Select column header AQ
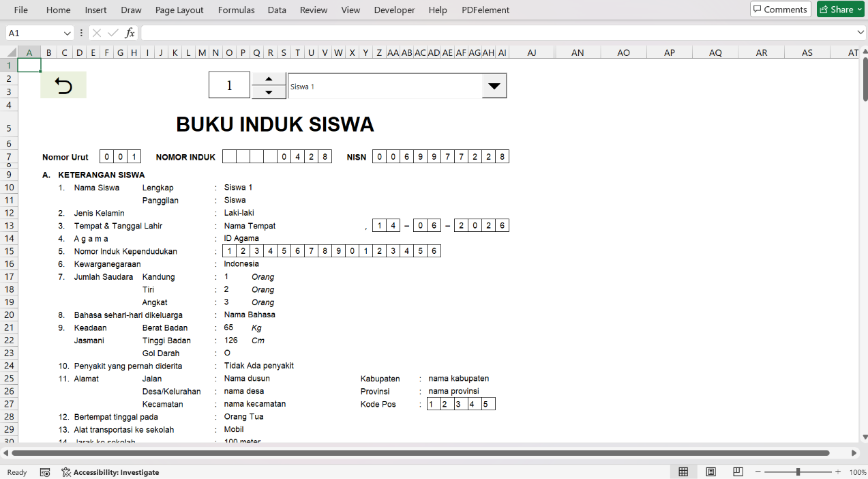868x479 pixels. (715, 53)
